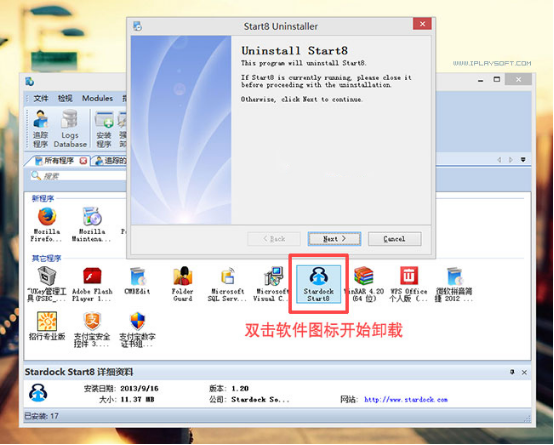This screenshot has width=554, height=445.
Task: Switch to the 追踪的 tab
Action: coord(110,161)
